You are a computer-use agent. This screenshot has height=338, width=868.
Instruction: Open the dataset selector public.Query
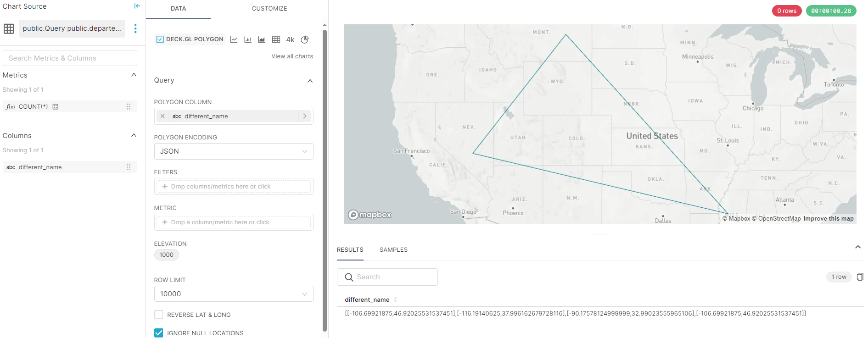click(72, 28)
